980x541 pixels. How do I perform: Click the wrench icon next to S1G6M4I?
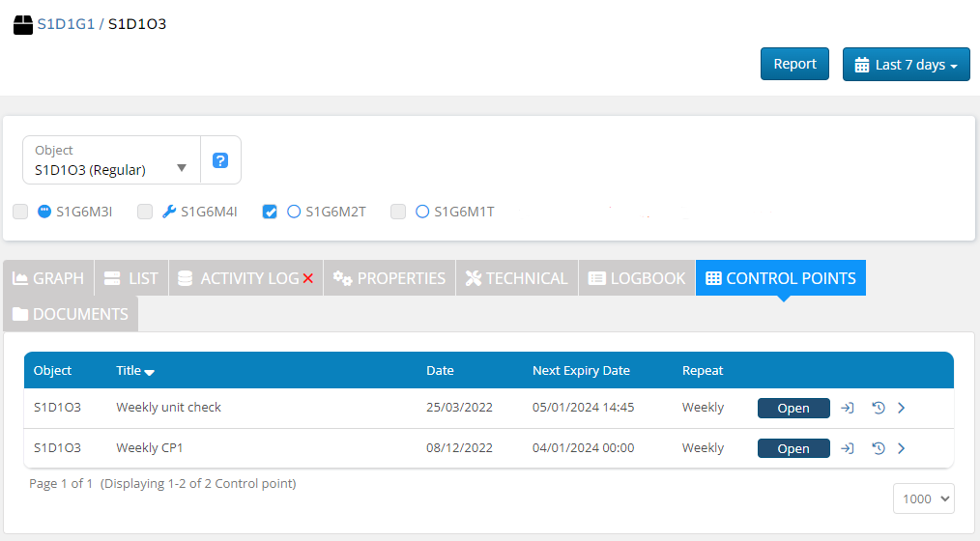click(x=169, y=212)
